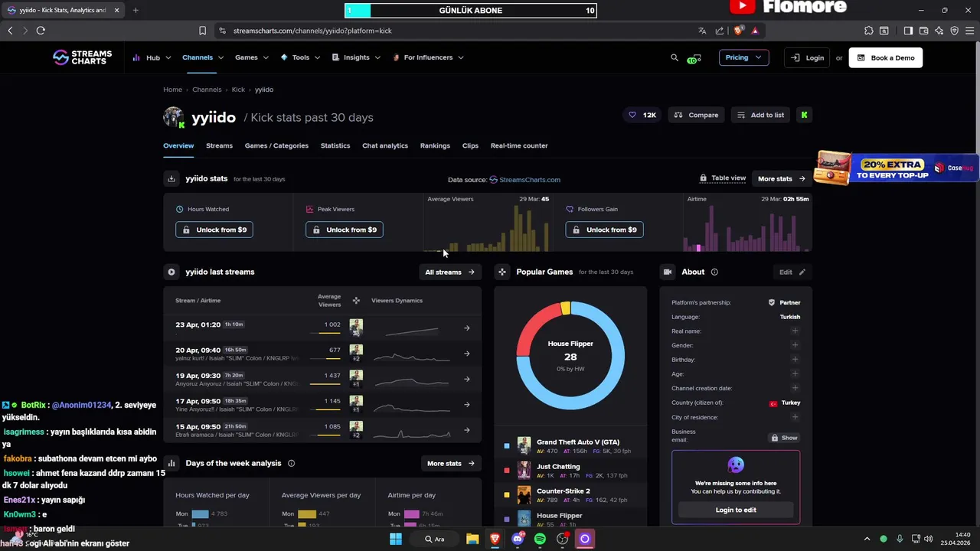Click the bookmark icon in address bar
The height and width of the screenshot is (551, 980).
(202, 31)
